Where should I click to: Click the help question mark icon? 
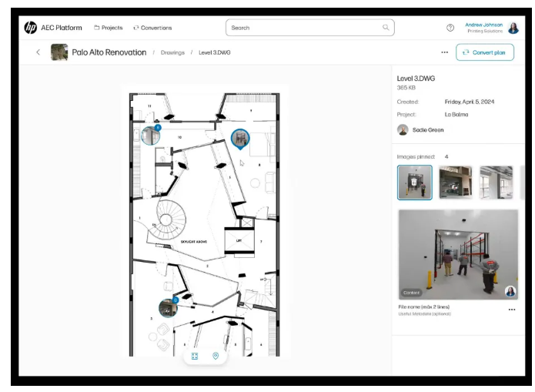click(x=450, y=28)
